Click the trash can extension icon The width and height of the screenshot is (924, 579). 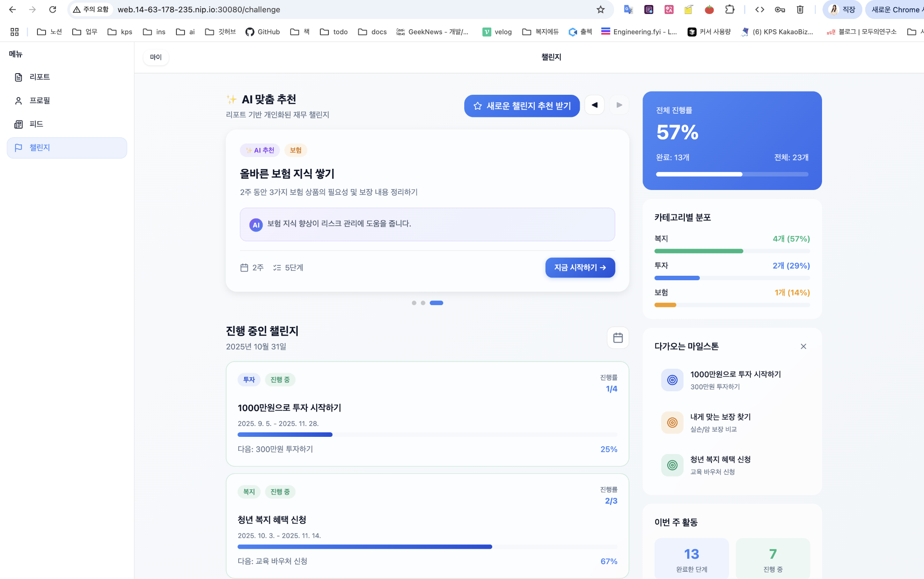pos(800,9)
